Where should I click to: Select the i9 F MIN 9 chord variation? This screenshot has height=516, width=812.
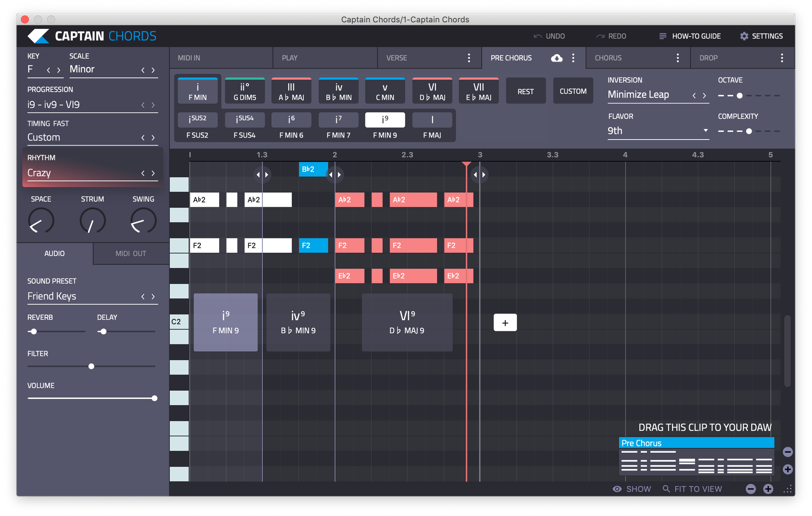[x=385, y=120]
